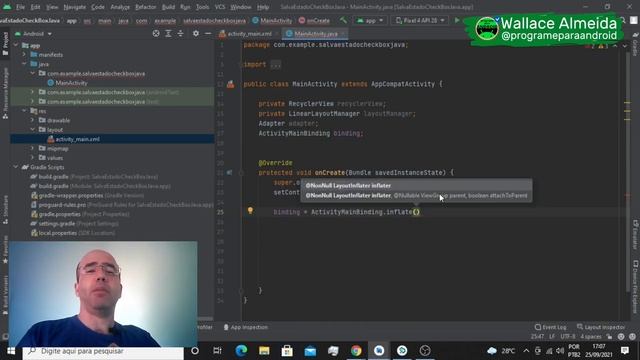
Task: Open the Favorites side tab
Action: [5, 249]
